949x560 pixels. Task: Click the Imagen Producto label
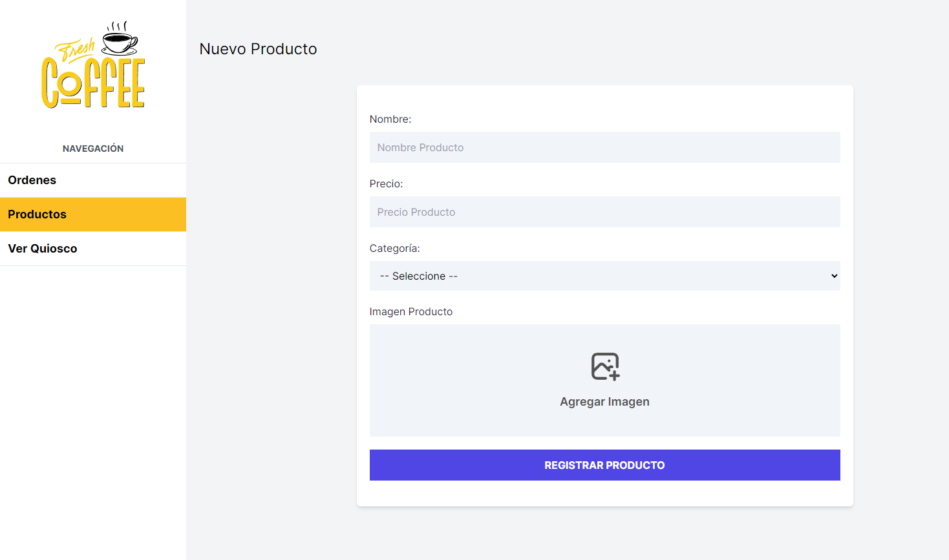pyautogui.click(x=411, y=312)
